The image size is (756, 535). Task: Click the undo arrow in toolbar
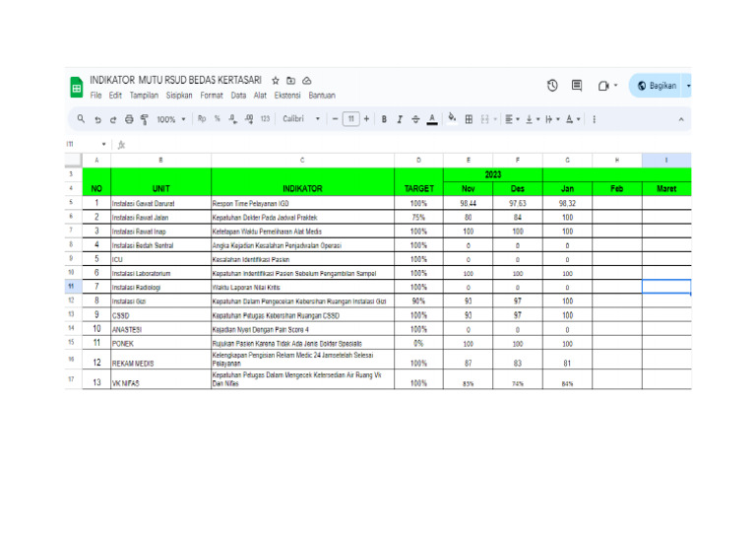(x=97, y=119)
